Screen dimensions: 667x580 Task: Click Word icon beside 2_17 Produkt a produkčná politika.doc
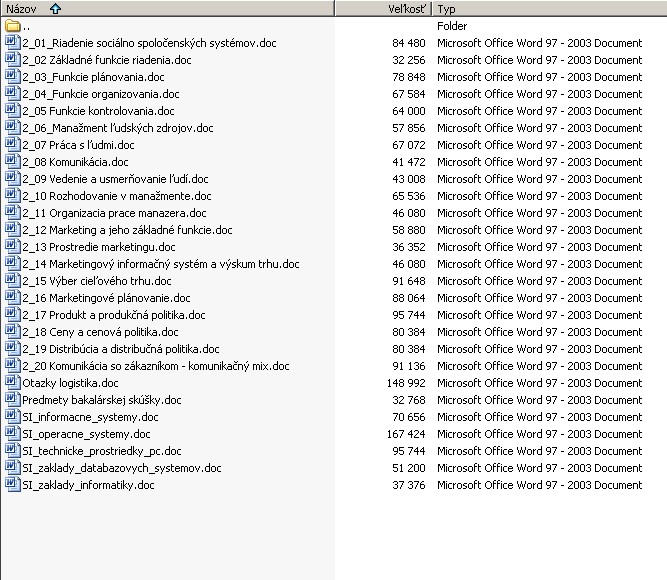coord(13,315)
